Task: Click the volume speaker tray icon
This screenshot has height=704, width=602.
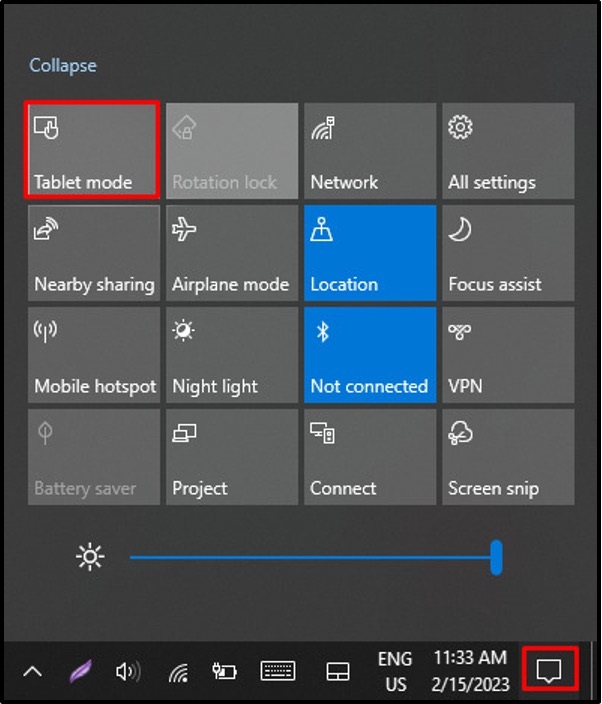Action: 127,671
